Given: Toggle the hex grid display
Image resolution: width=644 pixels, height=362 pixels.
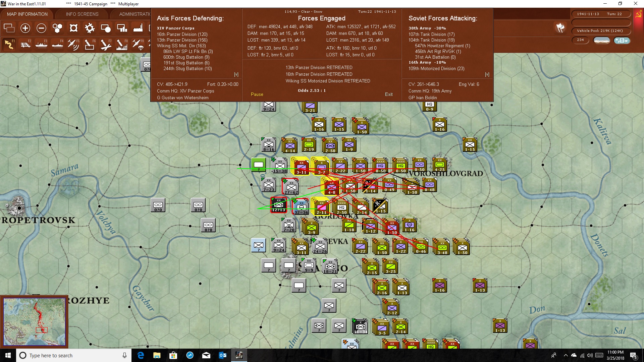Looking at the screenshot, I should point(57,28).
